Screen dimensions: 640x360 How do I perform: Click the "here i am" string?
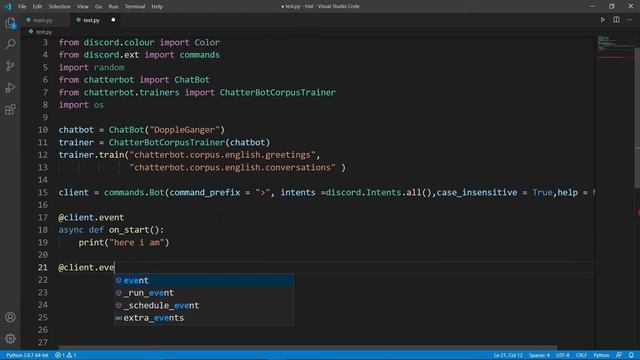(x=136, y=242)
